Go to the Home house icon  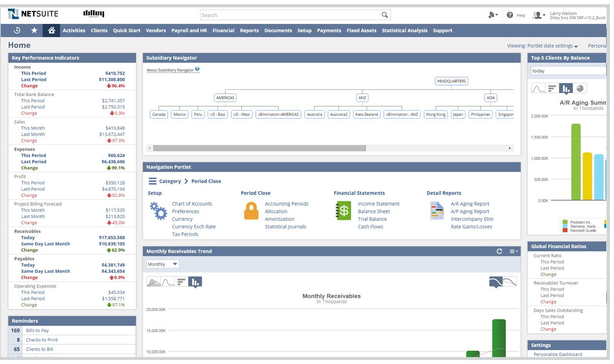click(x=51, y=30)
